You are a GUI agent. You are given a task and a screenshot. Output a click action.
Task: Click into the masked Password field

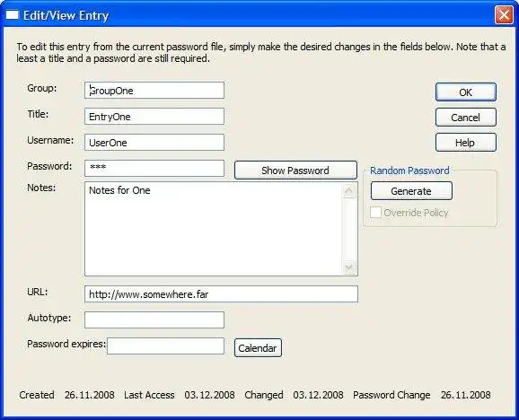(154, 169)
